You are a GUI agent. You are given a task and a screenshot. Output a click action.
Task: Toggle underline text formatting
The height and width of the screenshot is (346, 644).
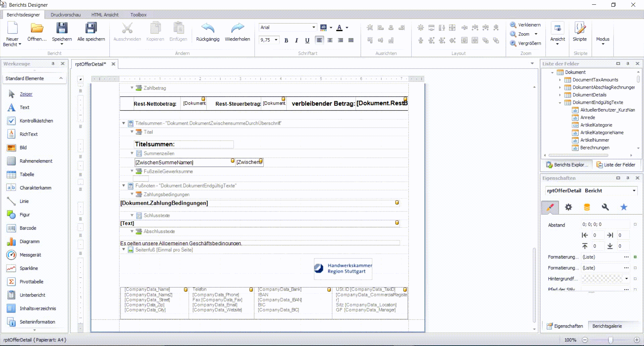307,40
